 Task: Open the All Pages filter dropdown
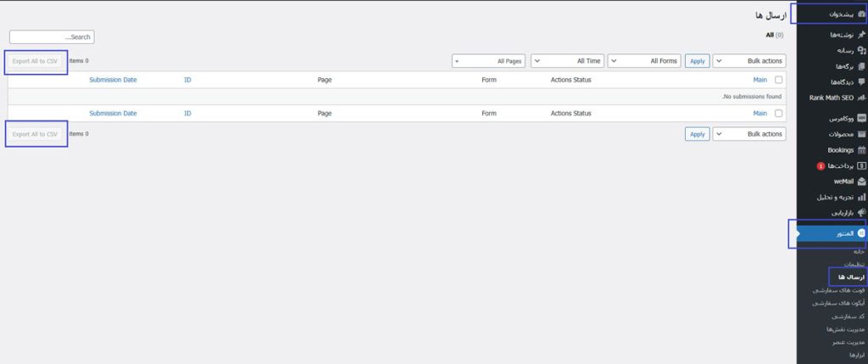489,61
